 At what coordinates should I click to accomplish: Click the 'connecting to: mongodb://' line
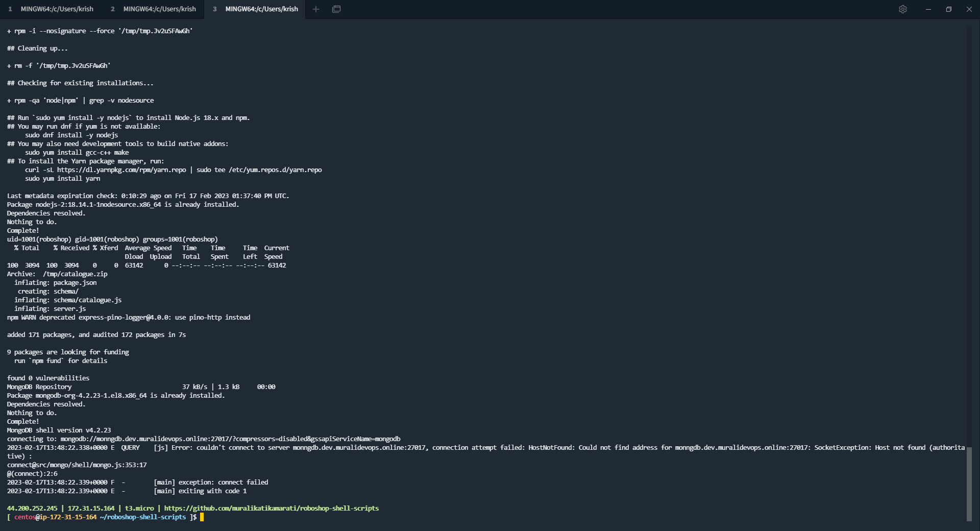[x=204, y=439]
